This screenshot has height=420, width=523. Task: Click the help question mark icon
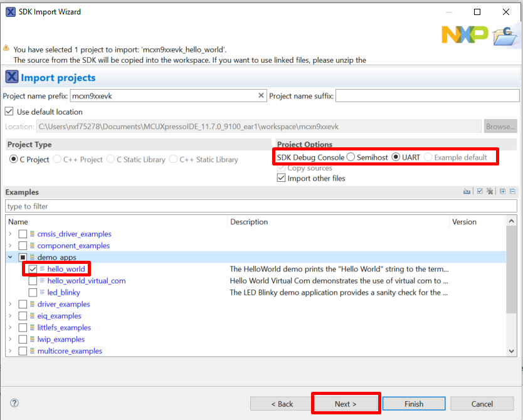14,403
